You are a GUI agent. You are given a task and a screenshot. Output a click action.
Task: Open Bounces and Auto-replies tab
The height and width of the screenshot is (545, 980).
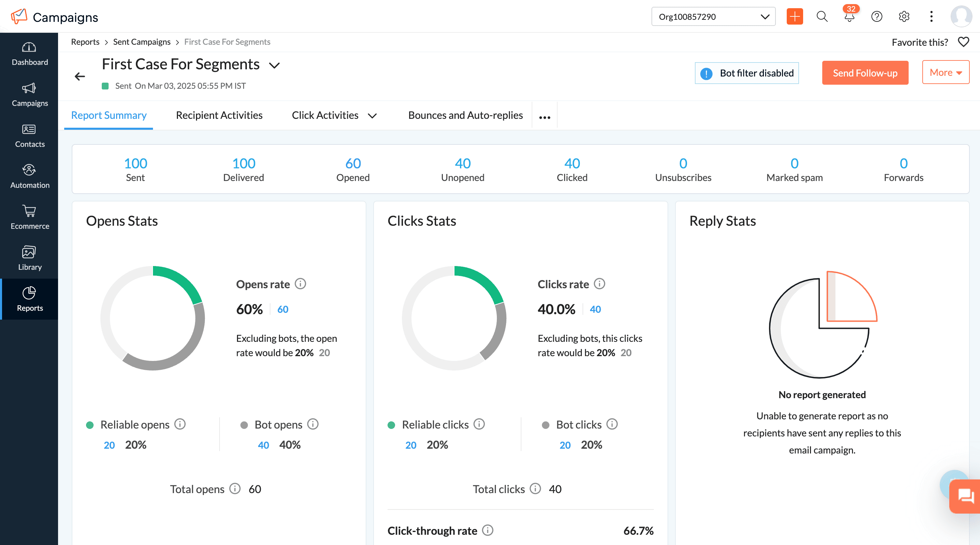click(x=465, y=115)
